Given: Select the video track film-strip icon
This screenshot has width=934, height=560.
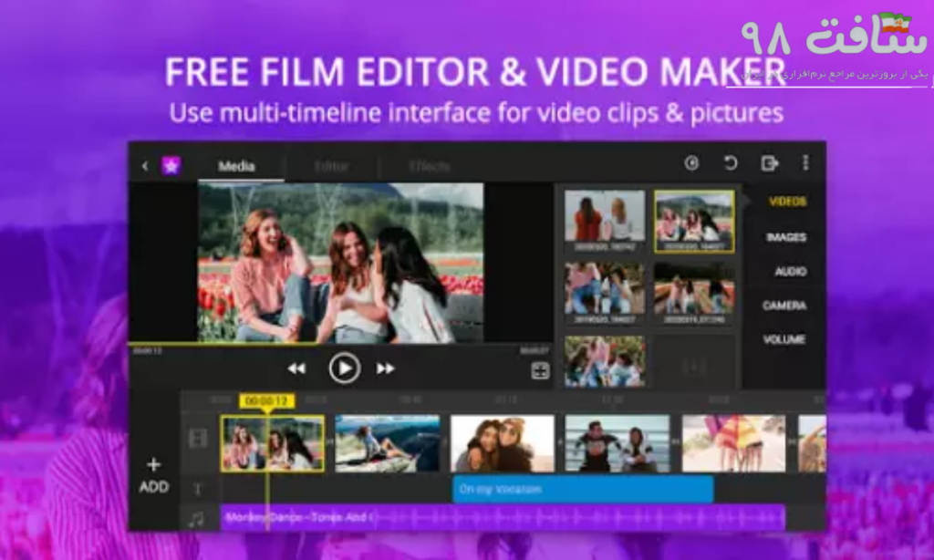Looking at the screenshot, I should (198, 440).
